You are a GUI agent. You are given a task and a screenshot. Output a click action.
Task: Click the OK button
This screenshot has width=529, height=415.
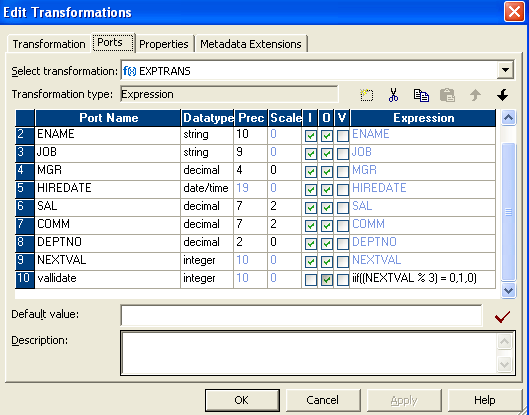tap(242, 400)
